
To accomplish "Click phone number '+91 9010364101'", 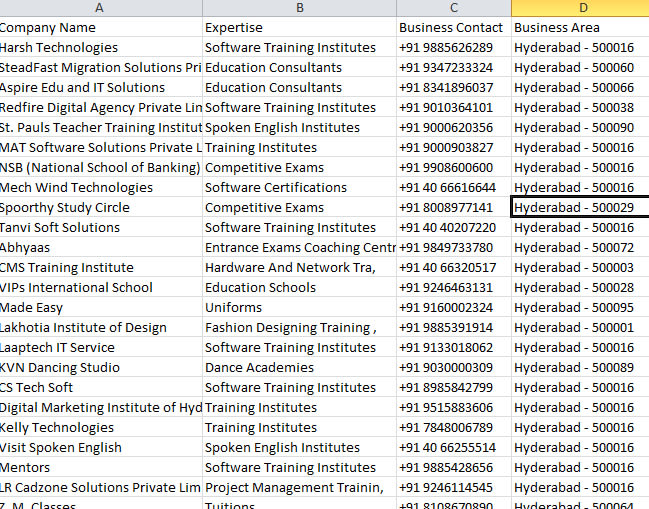I will pyautogui.click(x=454, y=107).
